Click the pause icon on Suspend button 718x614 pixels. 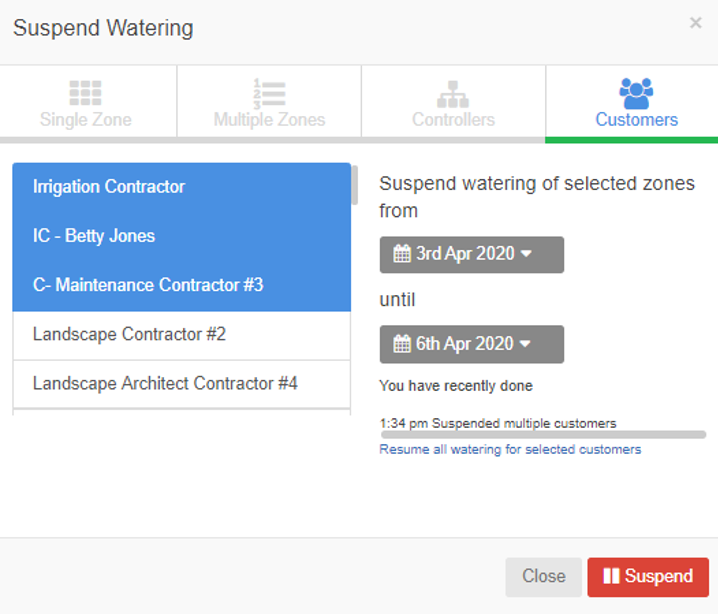(x=611, y=577)
